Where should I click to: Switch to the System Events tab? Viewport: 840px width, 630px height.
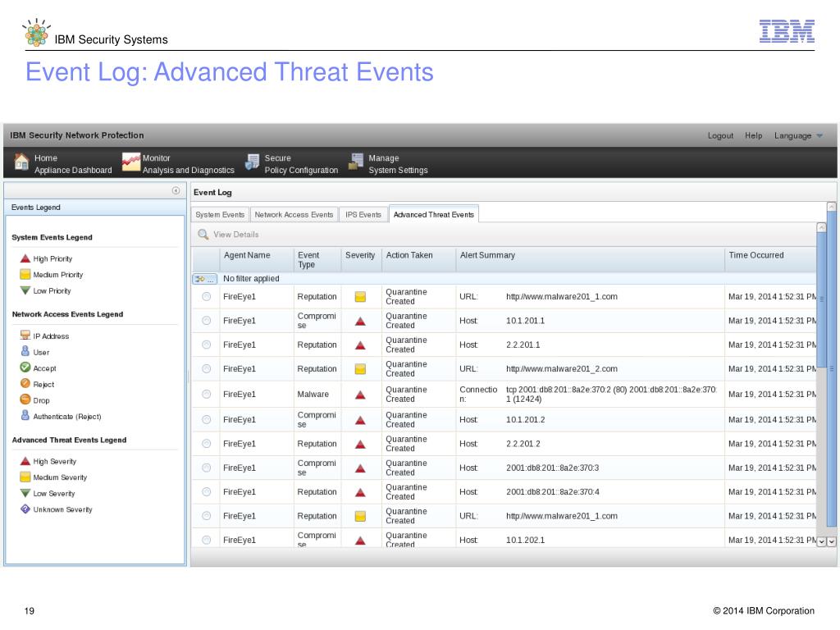pyautogui.click(x=220, y=215)
